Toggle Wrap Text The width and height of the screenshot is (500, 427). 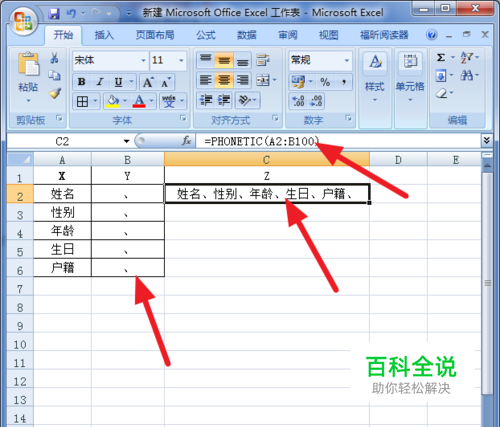tap(263, 60)
